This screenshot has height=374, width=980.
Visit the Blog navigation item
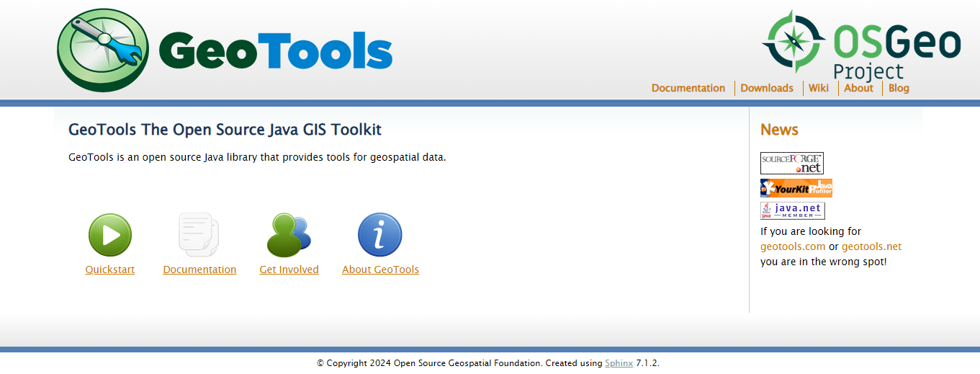point(899,88)
